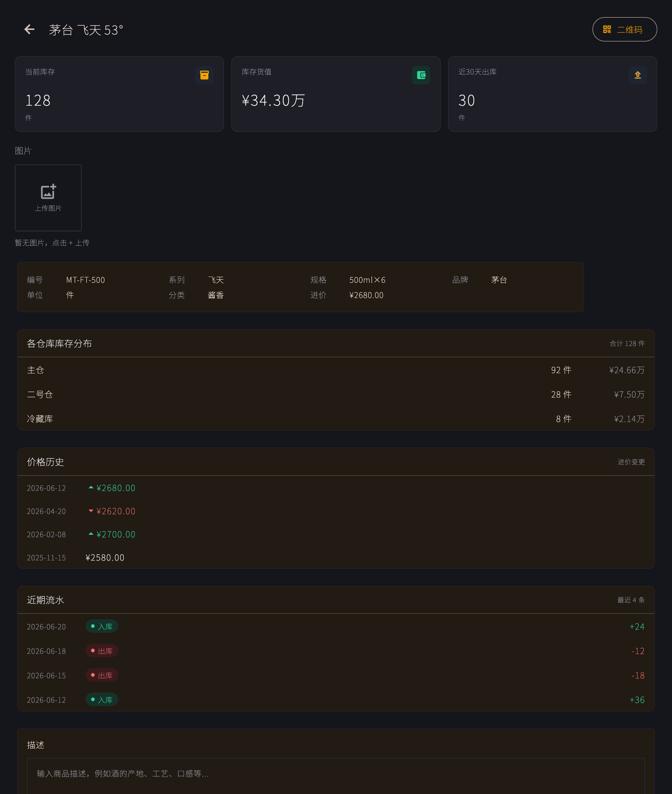This screenshot has height=794, width=672.
Task: Click the price history date 2025-11-15
Action: coord(46,558)
